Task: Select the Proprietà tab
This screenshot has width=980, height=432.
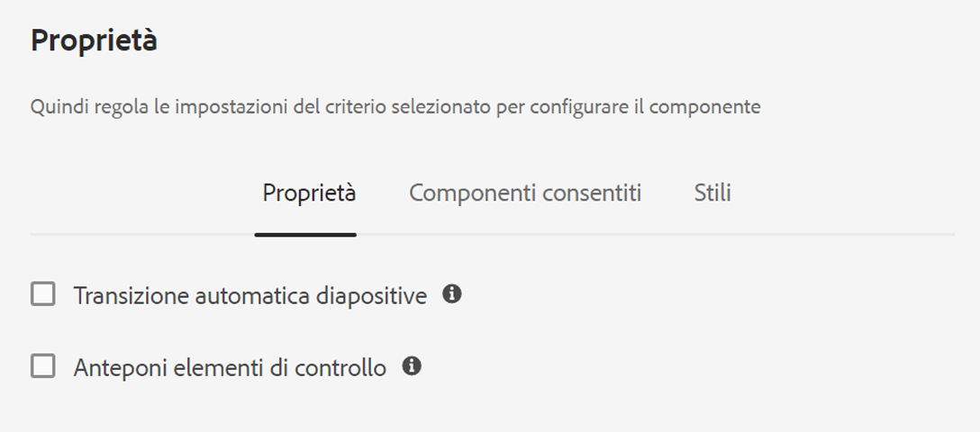Action: tap(309, 193)
